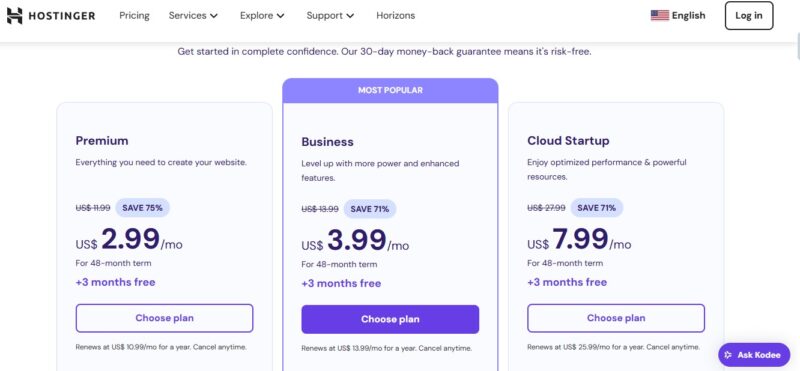Choose the Premium plan
This screenshot has width=800, height=371.
(164, 318)
